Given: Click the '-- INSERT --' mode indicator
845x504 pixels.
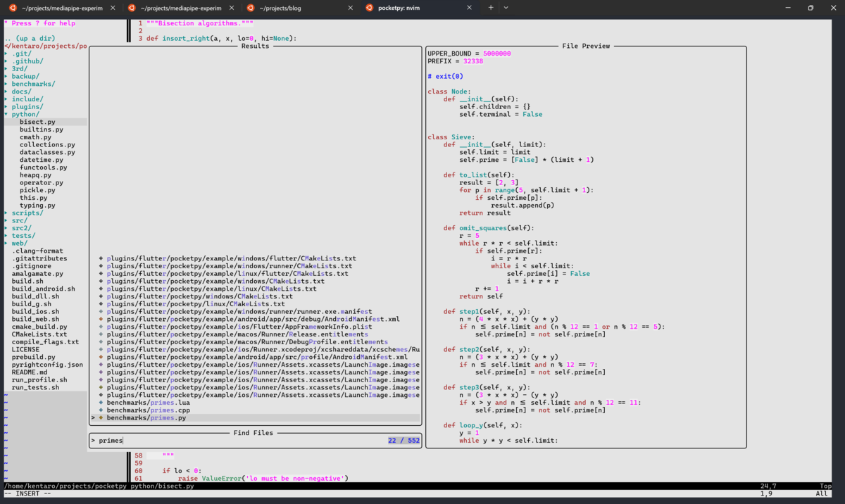Looking at the screenshot, I should tap(27, 493).
